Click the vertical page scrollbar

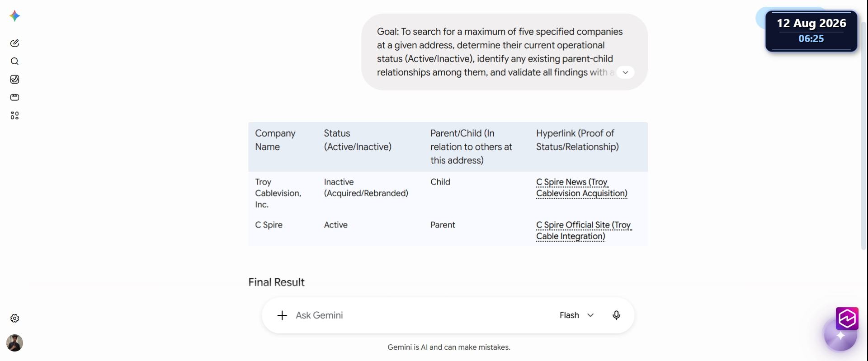(863, 136)
